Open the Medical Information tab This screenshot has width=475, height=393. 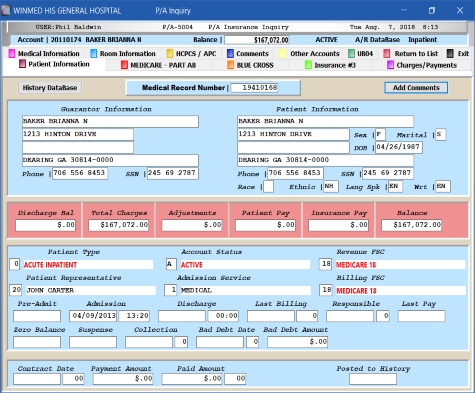(44, 54)
